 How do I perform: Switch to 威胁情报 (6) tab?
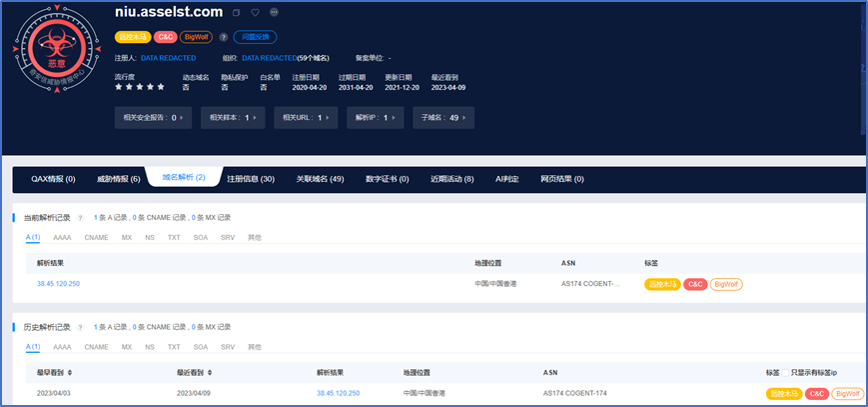click(x=119, y=179)
